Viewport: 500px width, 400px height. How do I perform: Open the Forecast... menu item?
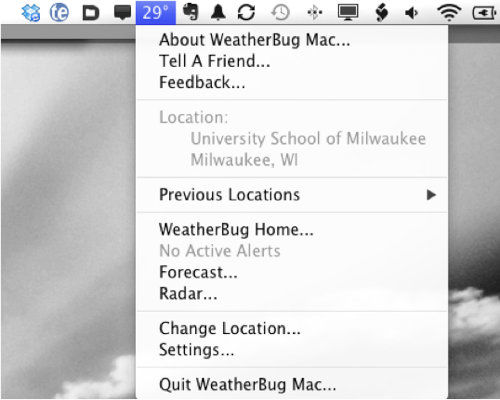point(292,272)
